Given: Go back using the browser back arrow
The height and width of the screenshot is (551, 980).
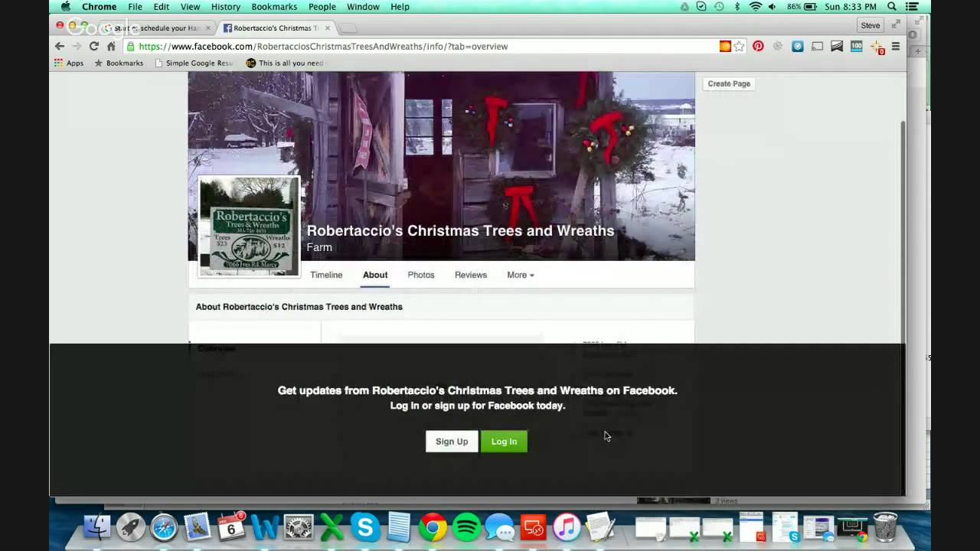Looking at the screenshot, I should click(x=60, y=46).
